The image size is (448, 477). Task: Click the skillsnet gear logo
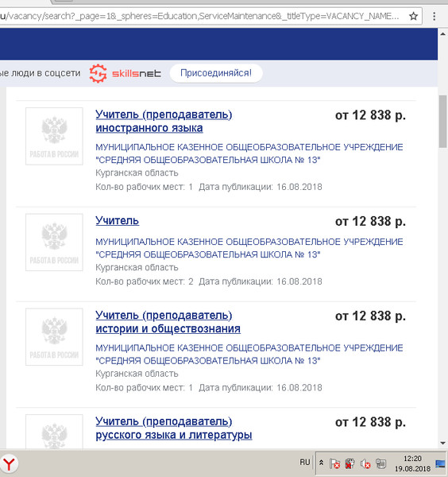coord(98,73)
